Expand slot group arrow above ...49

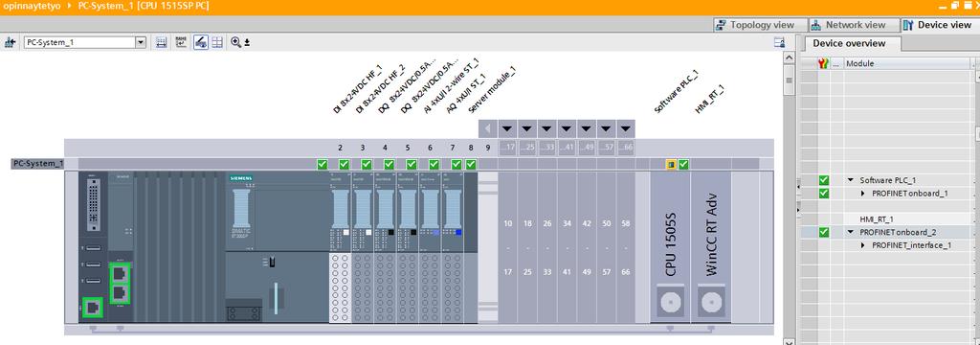point(587,129)
